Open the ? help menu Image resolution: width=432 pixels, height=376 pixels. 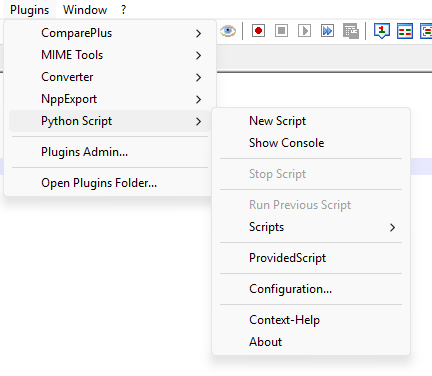point(123,10)
